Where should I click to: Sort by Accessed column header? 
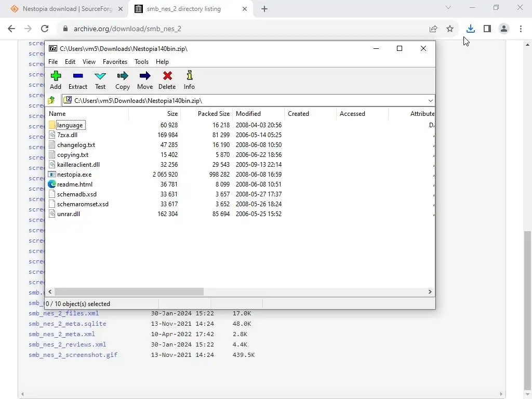click(x=362, y=114)
